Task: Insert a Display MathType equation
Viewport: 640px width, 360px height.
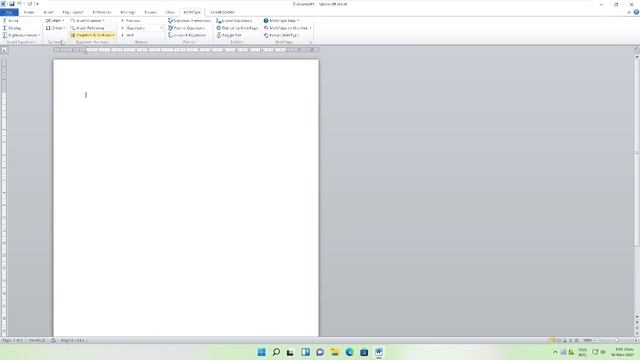Action: point(12,28)
